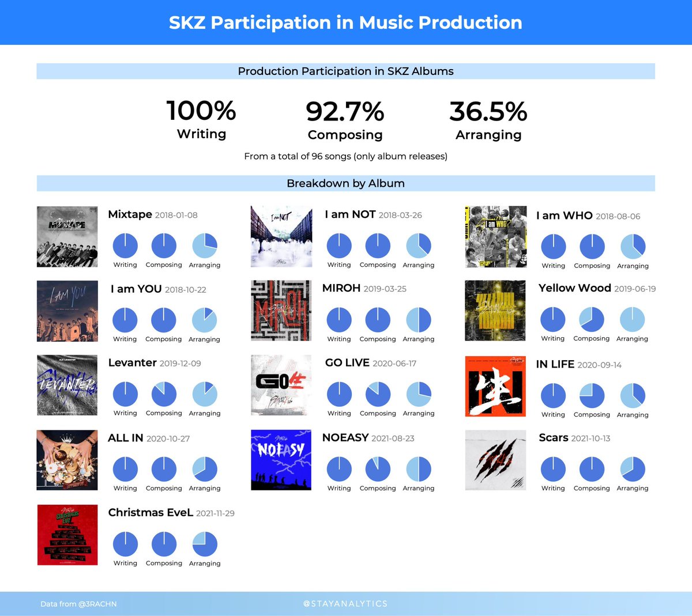This screenshot has height=616, width=692.
Task: Select the Breakdown by Album section header
Action: pos(346,183)
